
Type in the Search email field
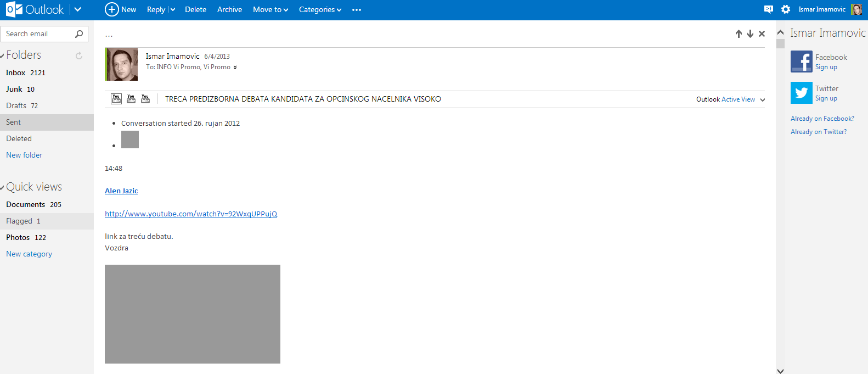(37, 34)
